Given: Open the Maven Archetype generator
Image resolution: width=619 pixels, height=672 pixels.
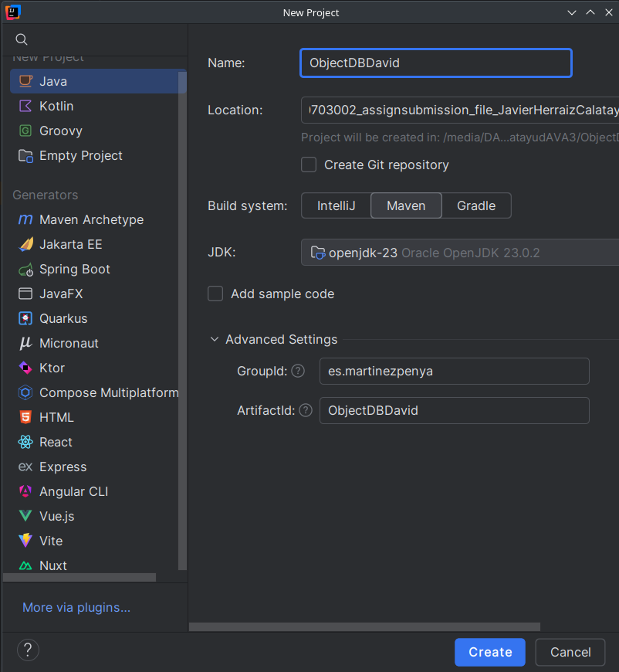Looking at the screenshot, I should click(90, 219).
